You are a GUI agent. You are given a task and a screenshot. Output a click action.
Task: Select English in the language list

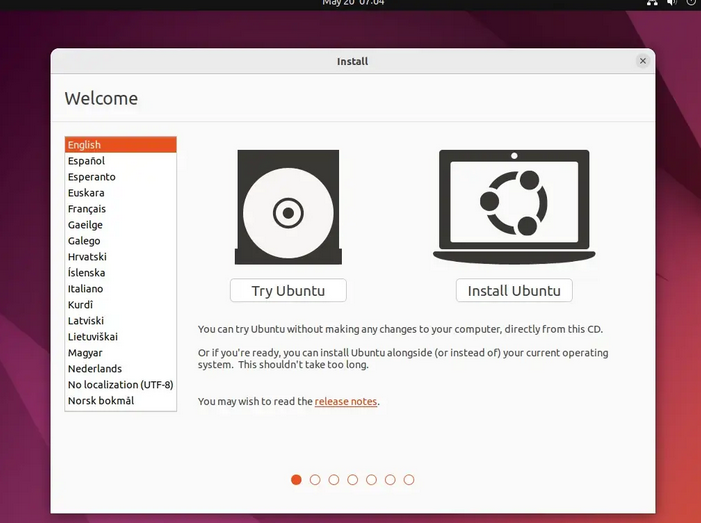(121, 145)
